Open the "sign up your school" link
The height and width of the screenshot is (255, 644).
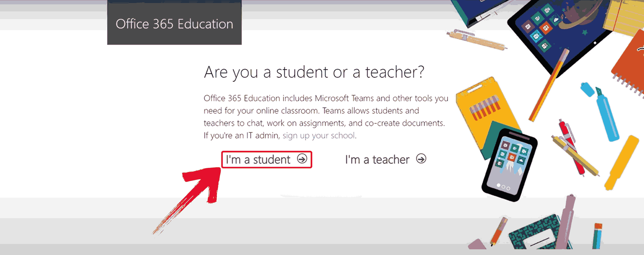(319, 135)
